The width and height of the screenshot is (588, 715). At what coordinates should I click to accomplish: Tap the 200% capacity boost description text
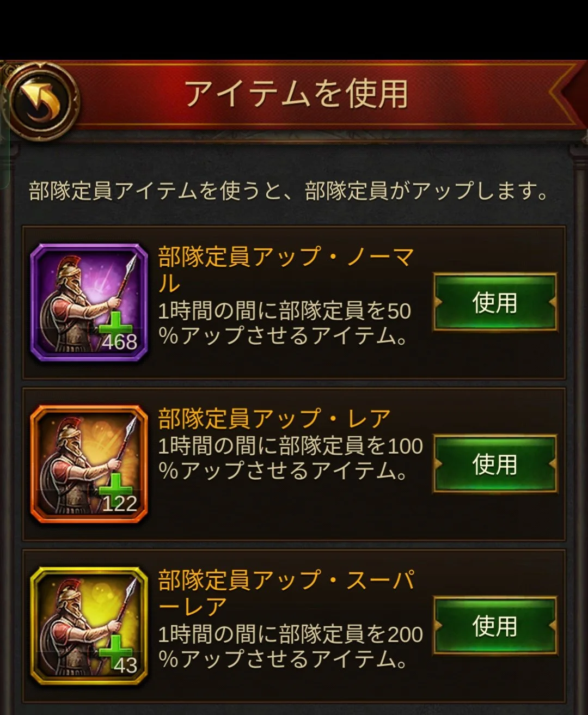click(290, 646)
